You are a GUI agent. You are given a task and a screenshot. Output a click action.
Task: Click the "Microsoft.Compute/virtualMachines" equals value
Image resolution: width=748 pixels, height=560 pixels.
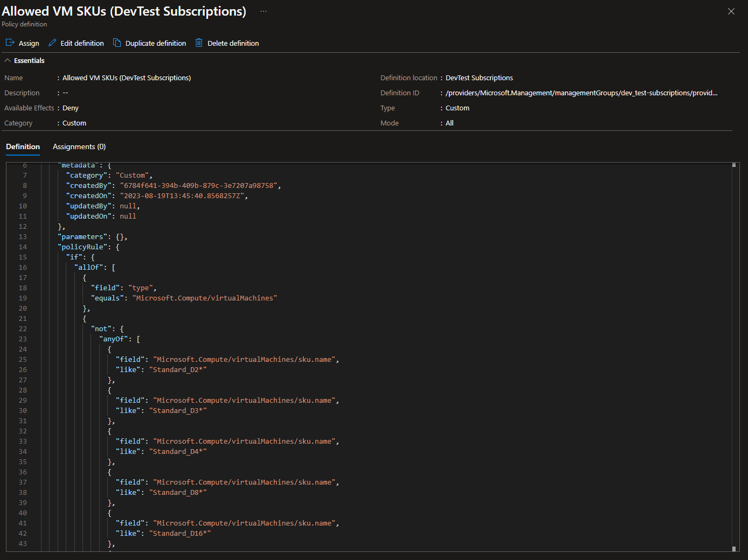pos(205,298)
